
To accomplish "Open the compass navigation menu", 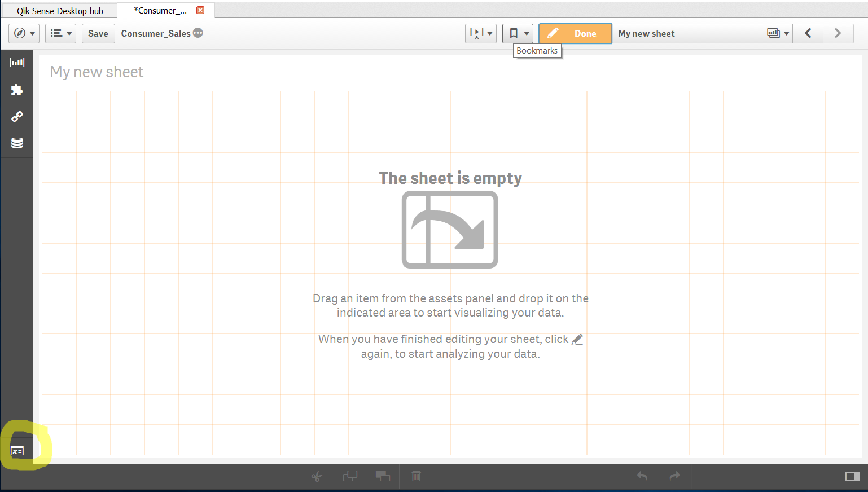I will (x=24, y=33).
